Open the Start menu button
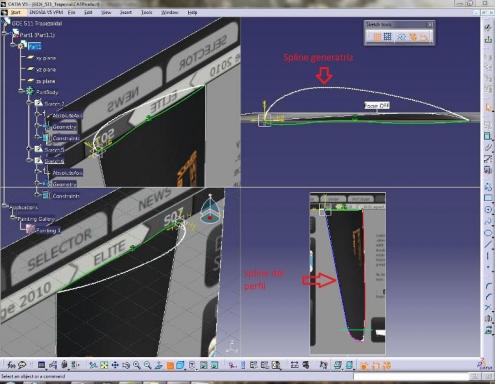 point(15,12)
